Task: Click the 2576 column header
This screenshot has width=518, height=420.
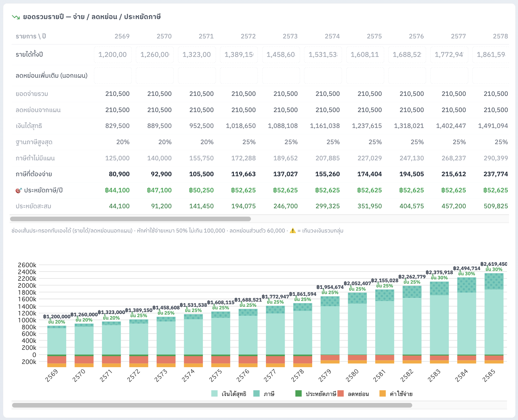Action: click(x=416, y=36)
